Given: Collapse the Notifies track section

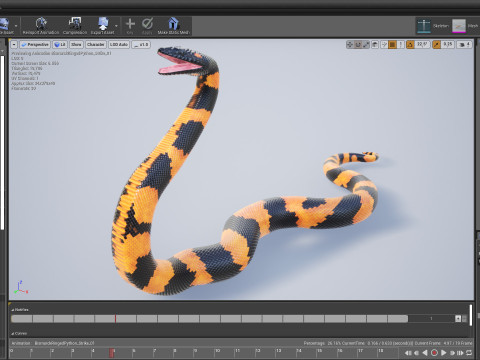Looking at the screenshot, I should (x=13, y=310).
